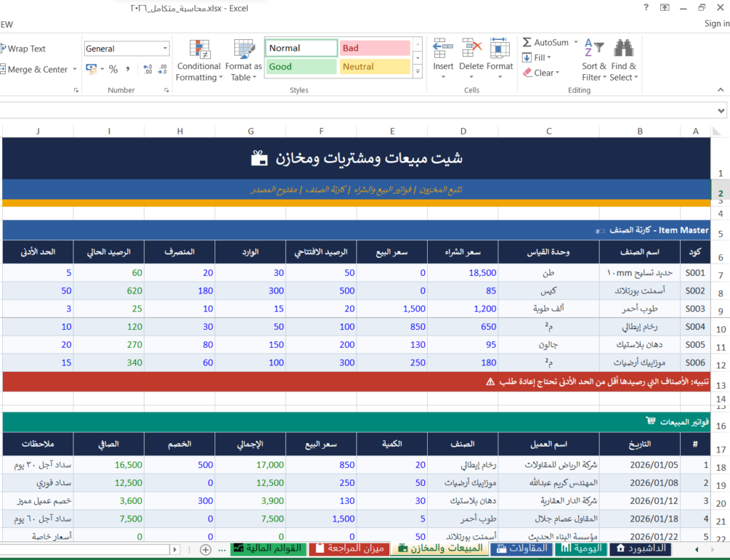The image size is (730, 560).
Task: Click Decrease Decimal
Action: [163, 69]
